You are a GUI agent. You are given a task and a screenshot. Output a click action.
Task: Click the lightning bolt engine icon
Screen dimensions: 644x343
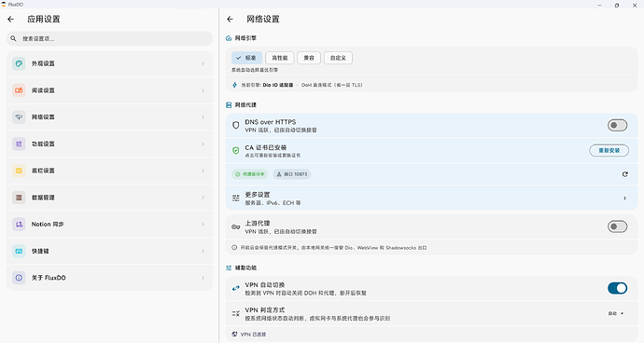235,85
